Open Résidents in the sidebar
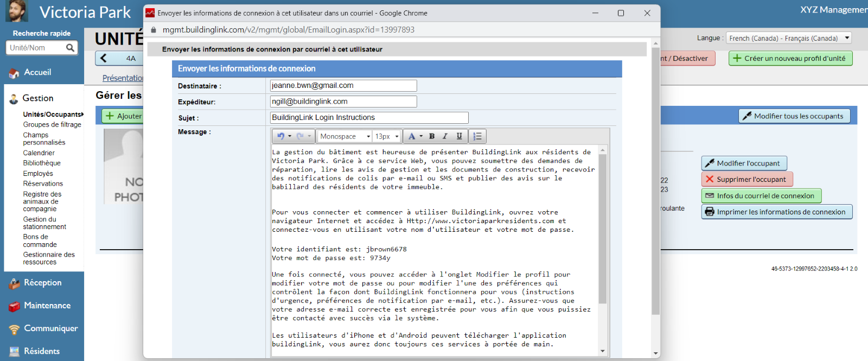The image size is (868, 361). pyautogui.click(x=42, y=351)
